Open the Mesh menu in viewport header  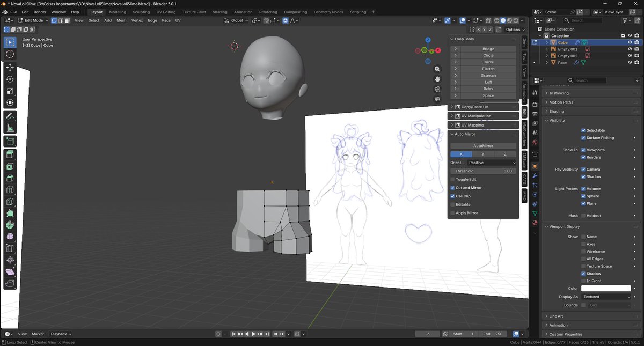(x=122, y=20)
